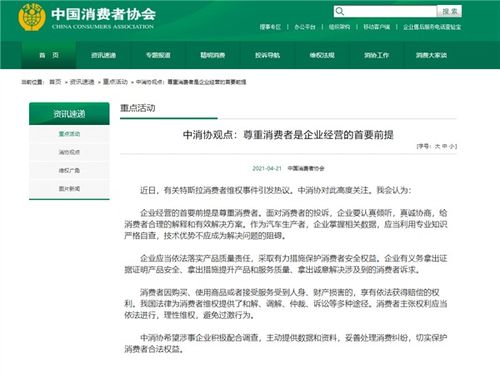Open 消费大家谈 in the navigation bar
Image resolution: width=500 pixels, height=373 pixels.
(431, 55)
